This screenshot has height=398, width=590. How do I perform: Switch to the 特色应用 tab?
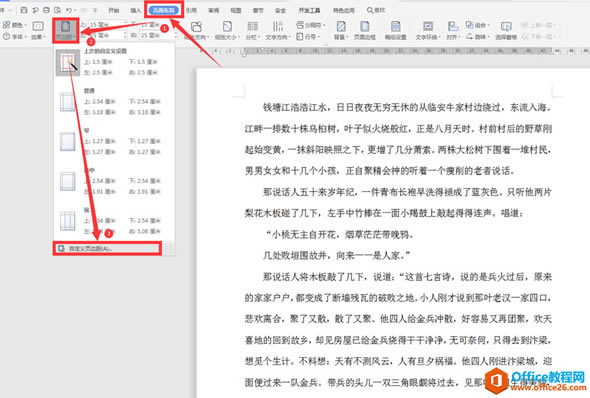[x=344, y=10]
